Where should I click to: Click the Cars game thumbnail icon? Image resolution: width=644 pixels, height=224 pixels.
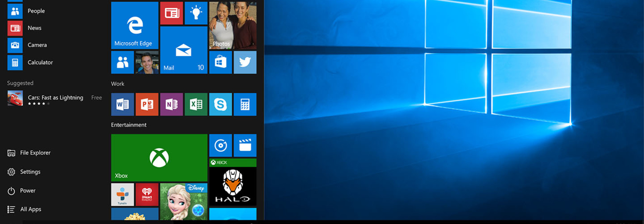[15, 98]
